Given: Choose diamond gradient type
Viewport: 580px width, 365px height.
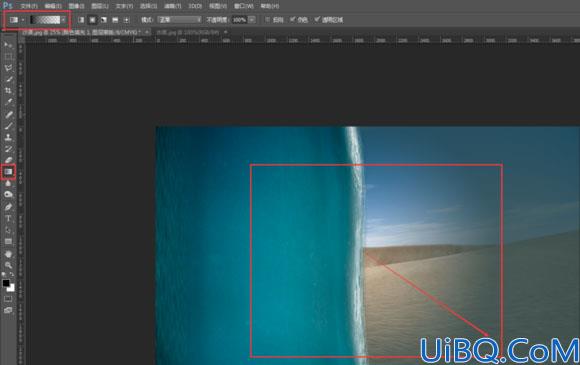Looking at the screenshot, I should point(127,20).
